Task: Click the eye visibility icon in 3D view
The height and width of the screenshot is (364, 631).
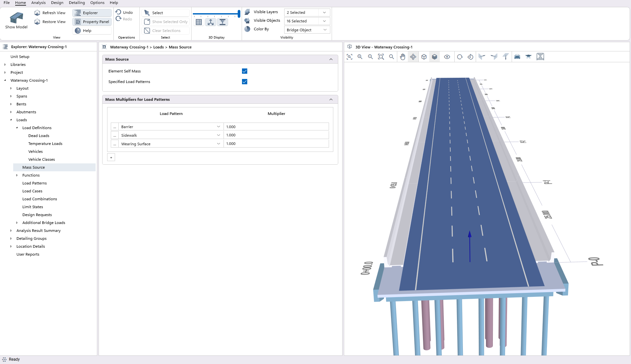Action: [x=447, y=57]
